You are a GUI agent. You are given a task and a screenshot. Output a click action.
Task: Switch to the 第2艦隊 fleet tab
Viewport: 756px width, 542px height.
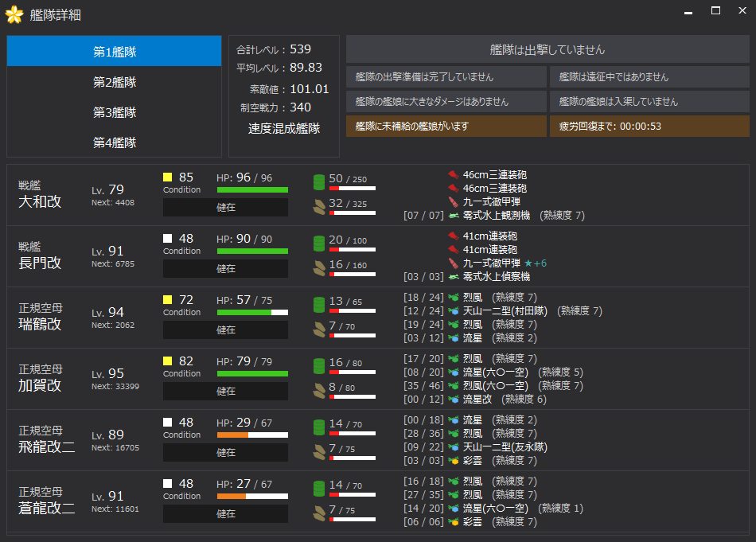click(x=115, y=82)
